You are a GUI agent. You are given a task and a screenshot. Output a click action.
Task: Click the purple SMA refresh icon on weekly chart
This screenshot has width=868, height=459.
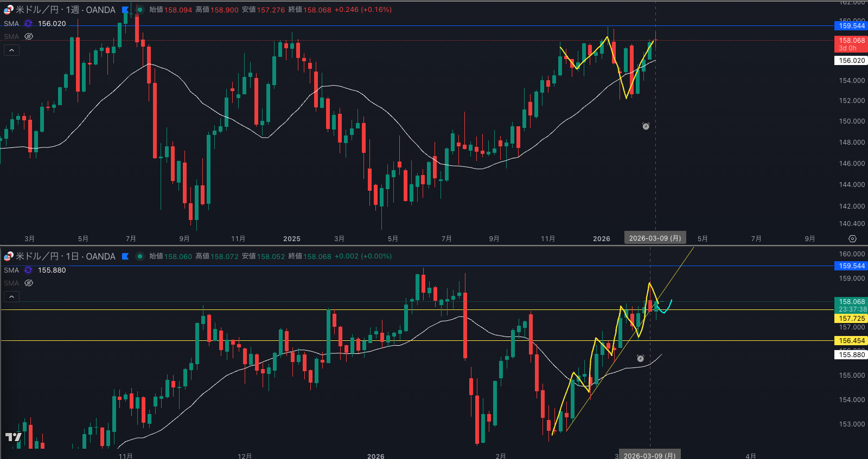click(x=28, y=23)
